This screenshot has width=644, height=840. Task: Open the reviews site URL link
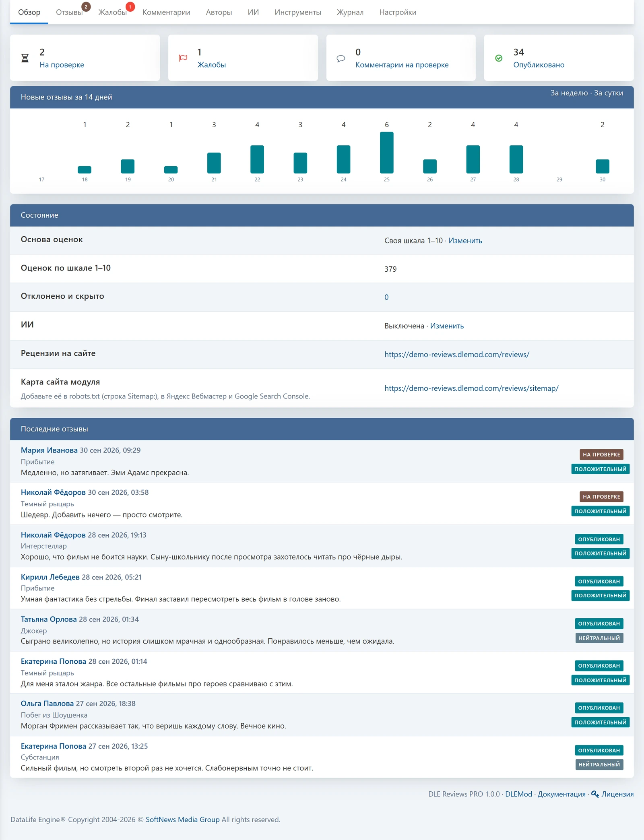click(457, 355)
